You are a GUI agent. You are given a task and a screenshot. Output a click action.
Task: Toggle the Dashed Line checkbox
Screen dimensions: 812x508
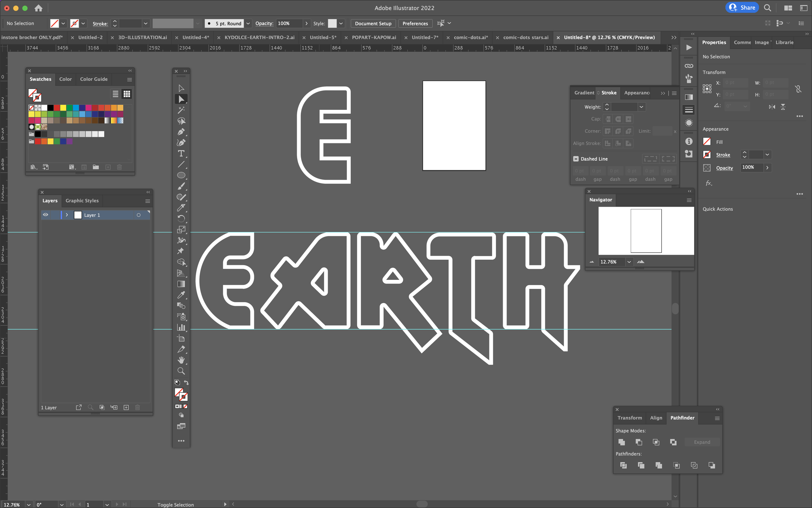tap(576, 159)
